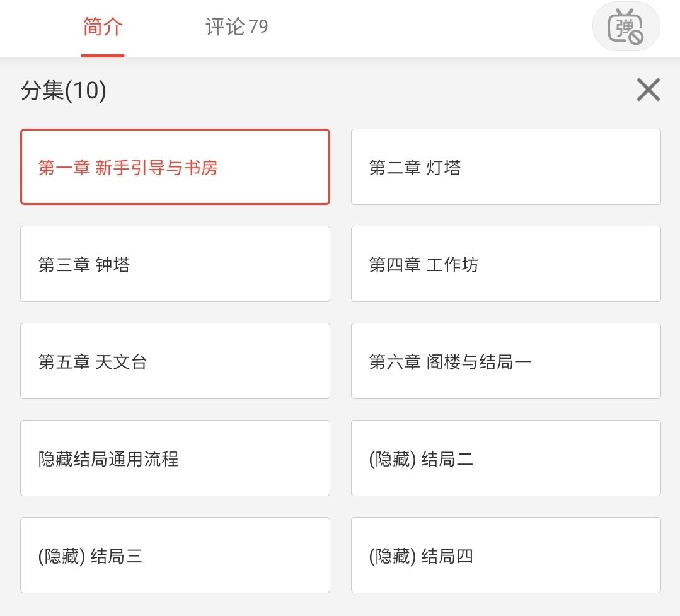Click the red underline beneath 简介
This screenshot has width=680, height=616.
tap(103, 55)
